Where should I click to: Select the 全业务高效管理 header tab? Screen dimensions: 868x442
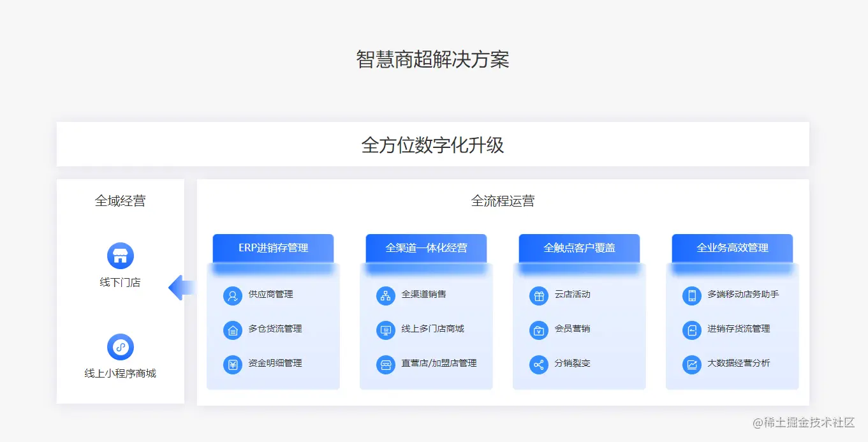[732, 248]
